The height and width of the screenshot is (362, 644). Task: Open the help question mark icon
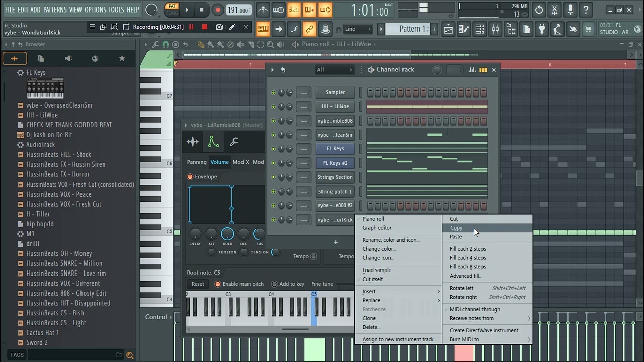[x=586, y=10]
